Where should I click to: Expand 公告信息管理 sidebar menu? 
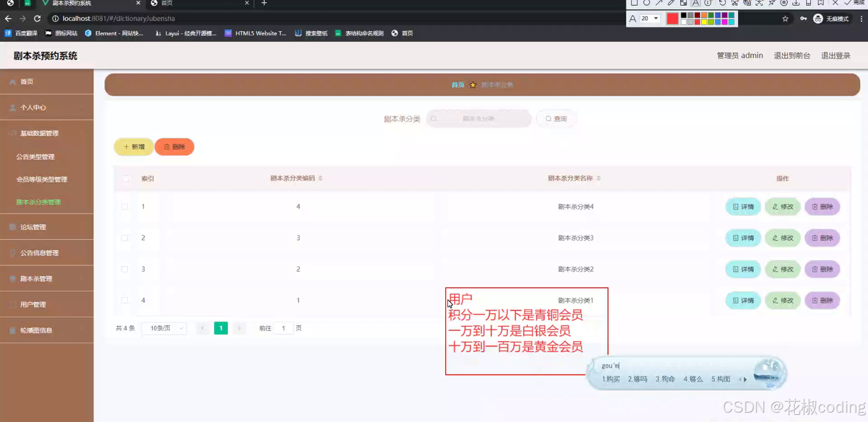(46, 253)
